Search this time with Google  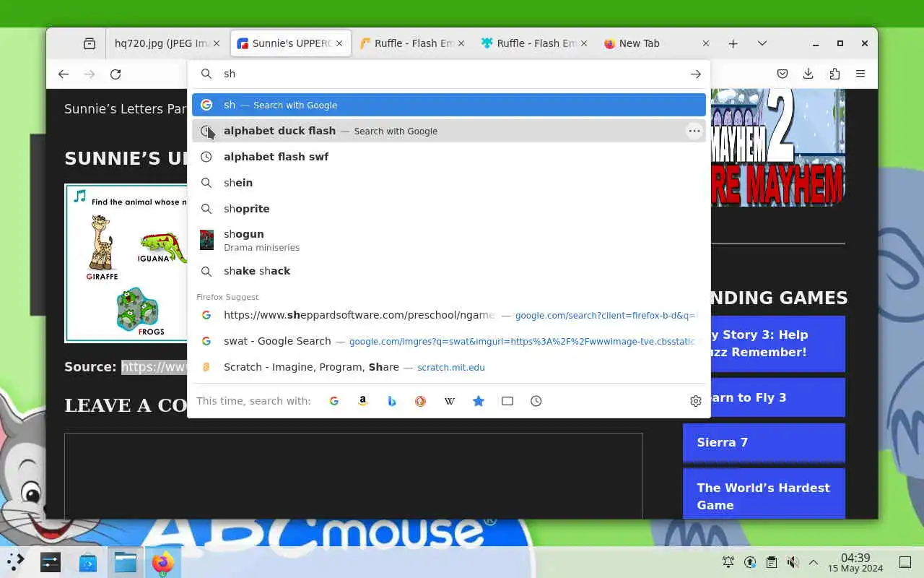pyautogui.click(x=334, y=401)
